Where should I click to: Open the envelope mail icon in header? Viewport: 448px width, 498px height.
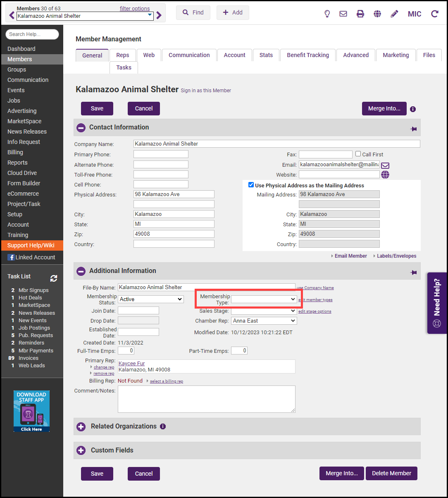click(x=343, y=14)
